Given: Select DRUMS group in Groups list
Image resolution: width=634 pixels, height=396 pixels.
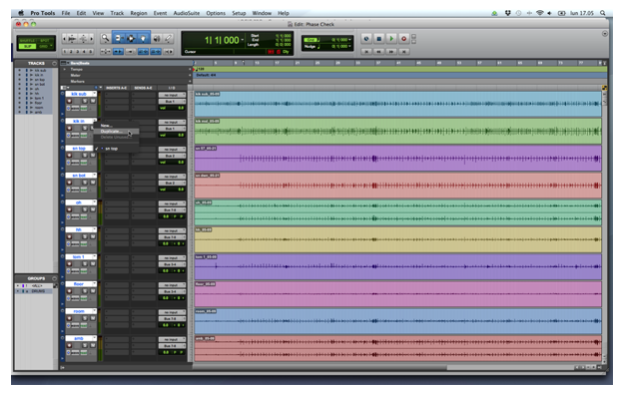Looking at the screenshot, I should coord(38,291).
